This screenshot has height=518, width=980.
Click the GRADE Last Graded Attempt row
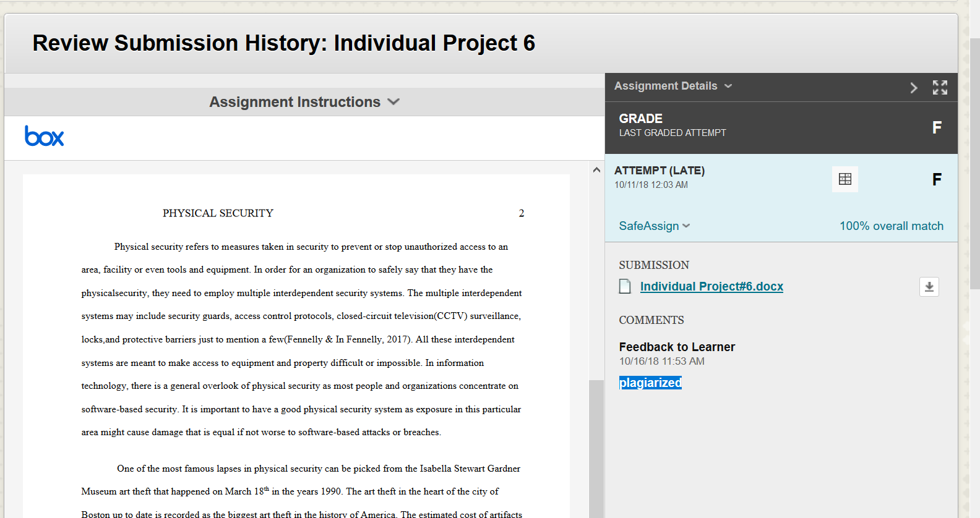pos(781,128)
